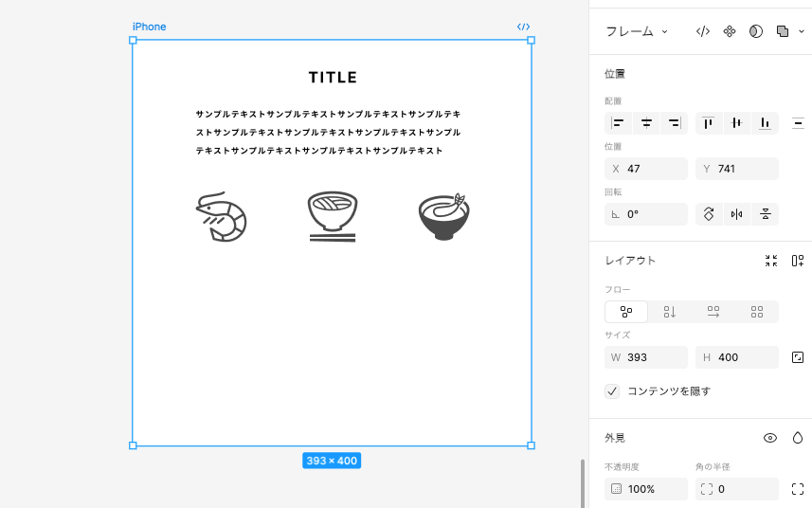This screenshot has width=812, height=508.
Task: Click the blend mode droplet icon
Action: tap(798, 438)
